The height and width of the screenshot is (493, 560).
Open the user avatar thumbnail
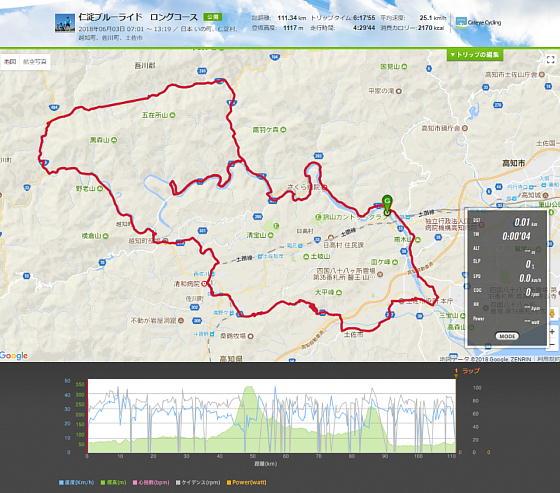65,23
